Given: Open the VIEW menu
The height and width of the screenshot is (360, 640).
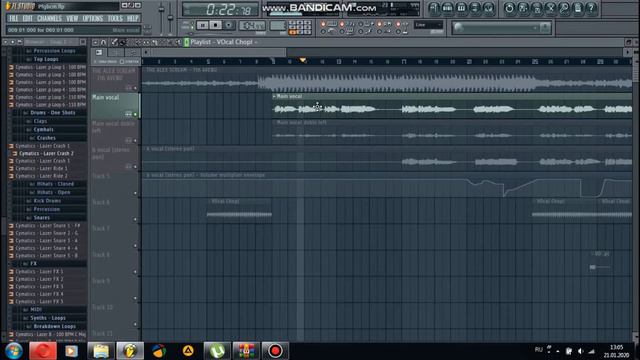Looking at the screenshot, I should click(72, 19).
